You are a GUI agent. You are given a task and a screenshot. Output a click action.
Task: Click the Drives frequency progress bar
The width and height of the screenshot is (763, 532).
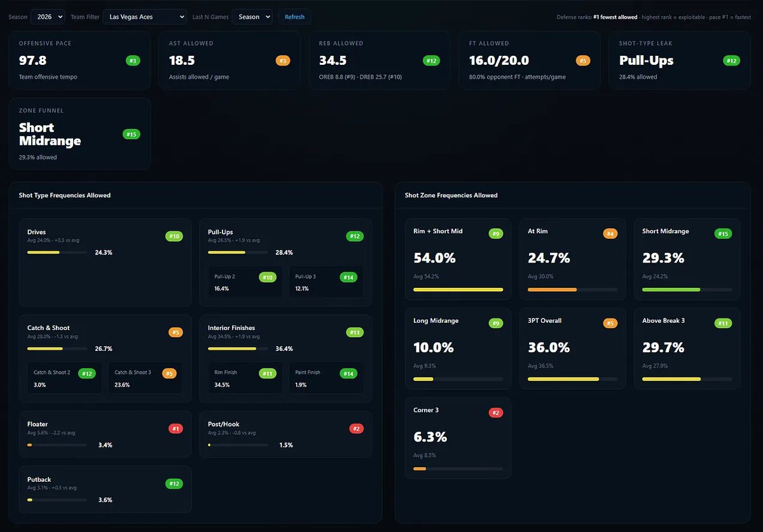tap(57, 252)
